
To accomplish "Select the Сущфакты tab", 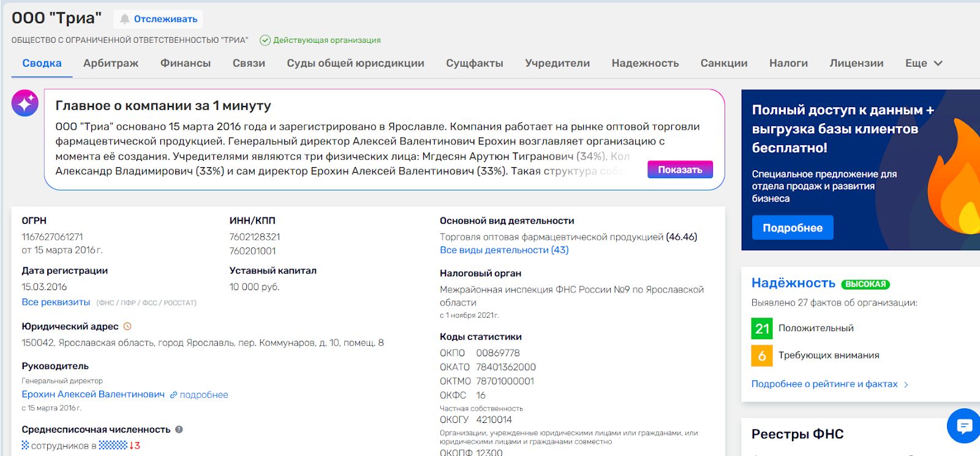I will click(475, 63).
